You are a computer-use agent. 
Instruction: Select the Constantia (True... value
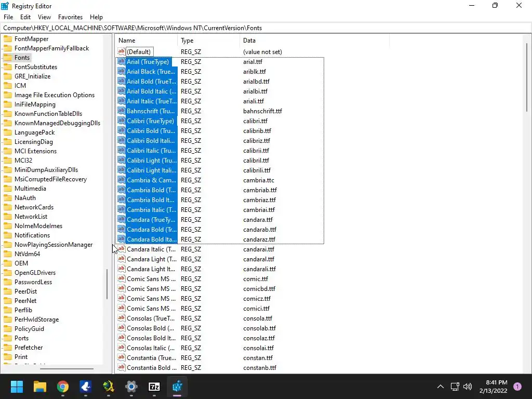[151, 357]
